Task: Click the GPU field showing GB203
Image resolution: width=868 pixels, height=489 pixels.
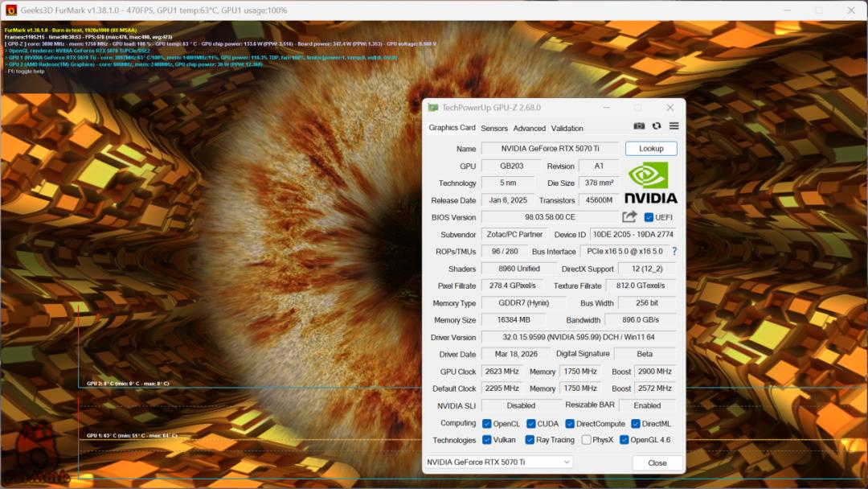Action: [x=511, y=166]
